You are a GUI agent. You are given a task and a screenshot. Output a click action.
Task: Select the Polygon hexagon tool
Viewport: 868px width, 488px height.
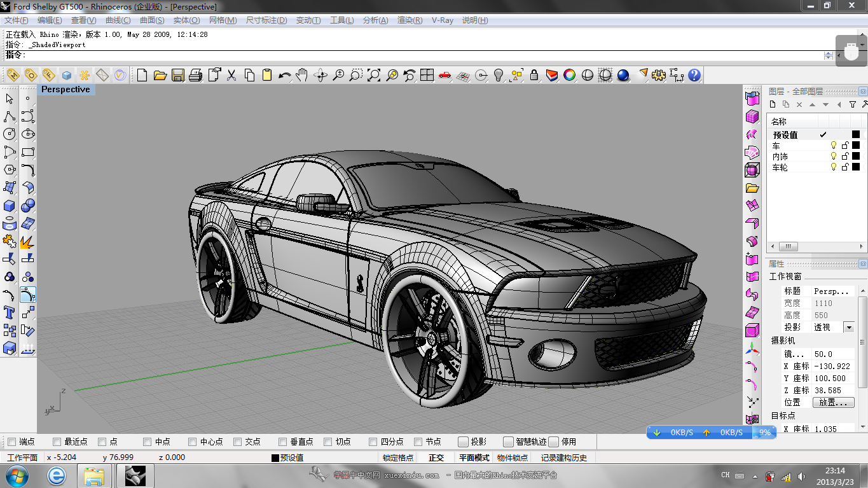pos(10,170)
